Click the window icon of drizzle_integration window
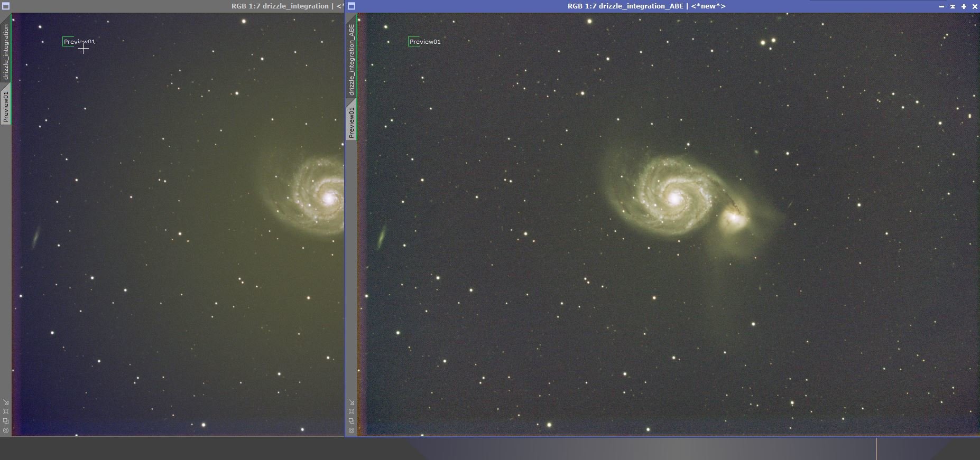Viewport: 980px width, 460px height. (6, 6)
